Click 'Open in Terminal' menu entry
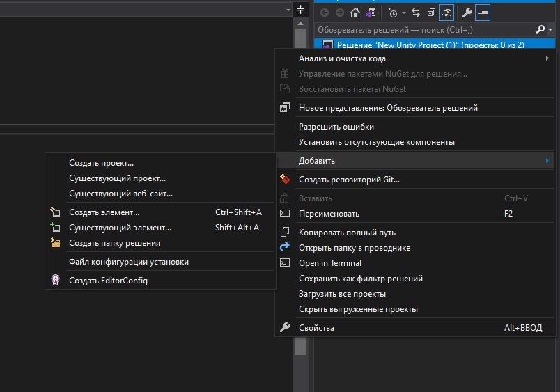Image resolution: width=560 pixels, height=392 pixels. click(329, 263)
